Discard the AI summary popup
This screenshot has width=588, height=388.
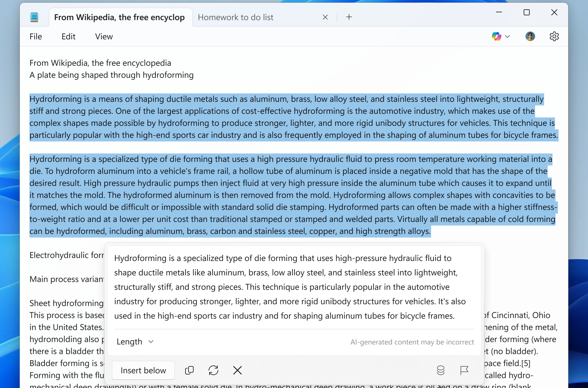click(x=237, y=370)
